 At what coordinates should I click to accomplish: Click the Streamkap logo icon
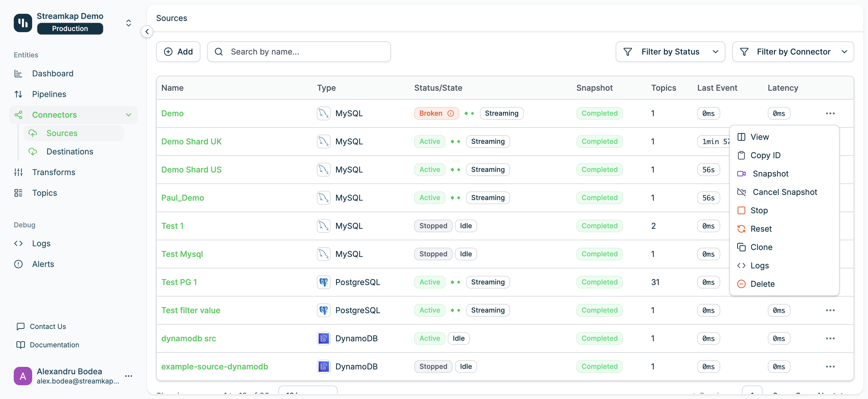pos(23,23)
